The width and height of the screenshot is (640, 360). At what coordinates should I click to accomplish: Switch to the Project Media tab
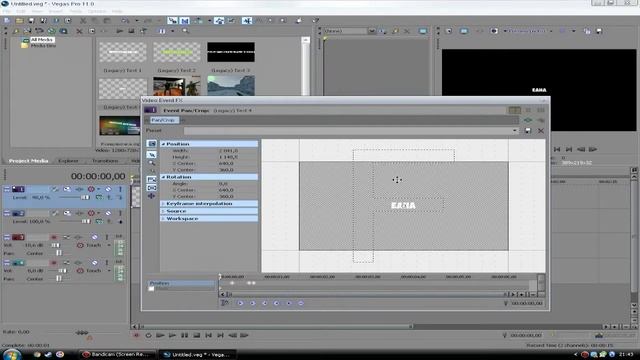tap(29, 161)
